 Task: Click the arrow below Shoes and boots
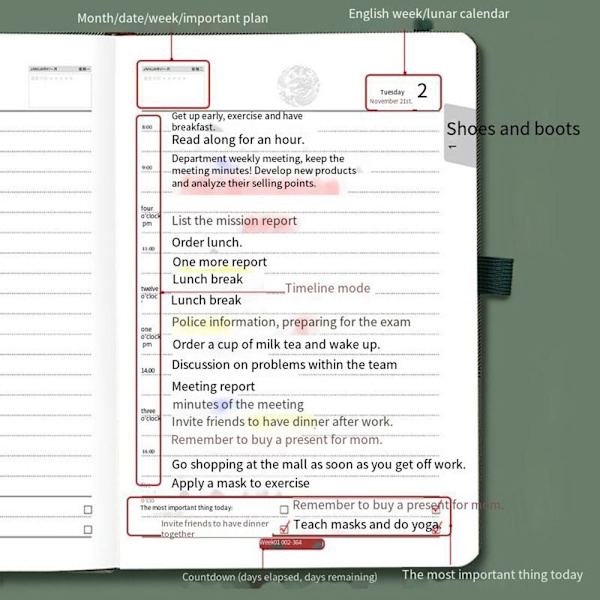click(x=452, y=147)
